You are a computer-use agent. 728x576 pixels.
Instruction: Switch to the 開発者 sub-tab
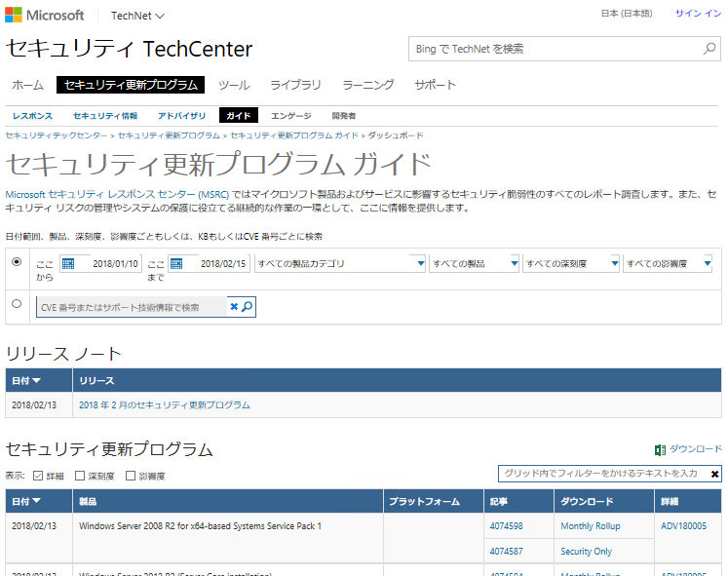344,116
